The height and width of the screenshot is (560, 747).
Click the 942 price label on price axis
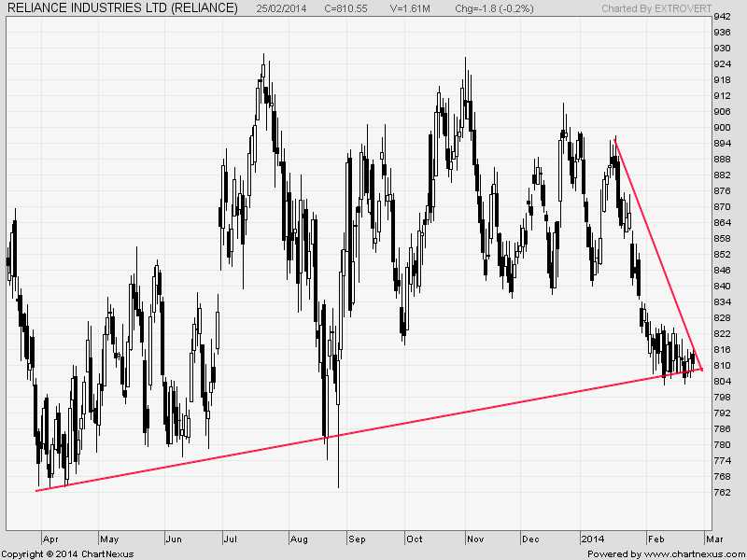point(721,18)
